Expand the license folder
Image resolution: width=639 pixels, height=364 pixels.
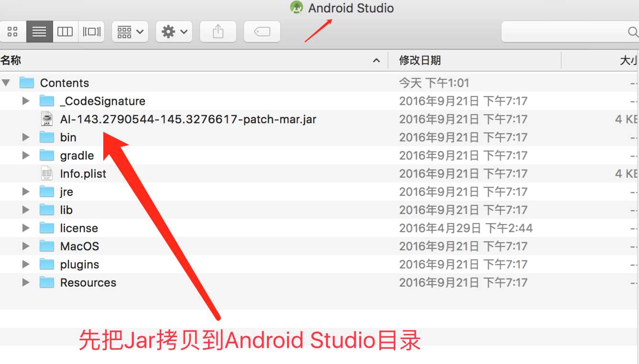(26, 228)
